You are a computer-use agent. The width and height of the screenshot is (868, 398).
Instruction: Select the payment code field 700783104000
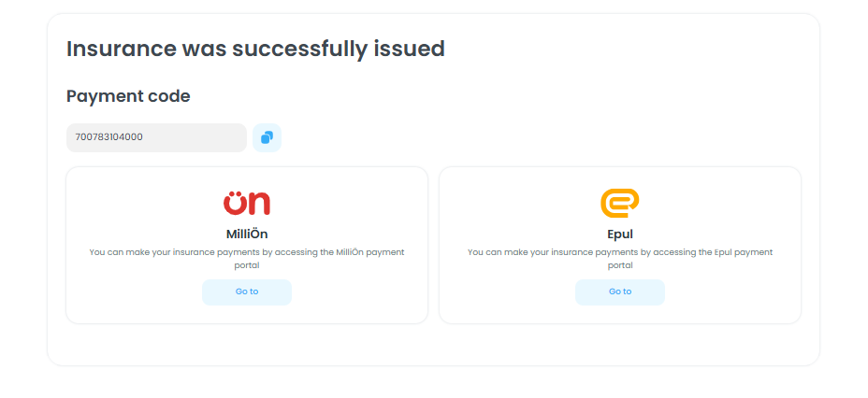tap(155, 137)
